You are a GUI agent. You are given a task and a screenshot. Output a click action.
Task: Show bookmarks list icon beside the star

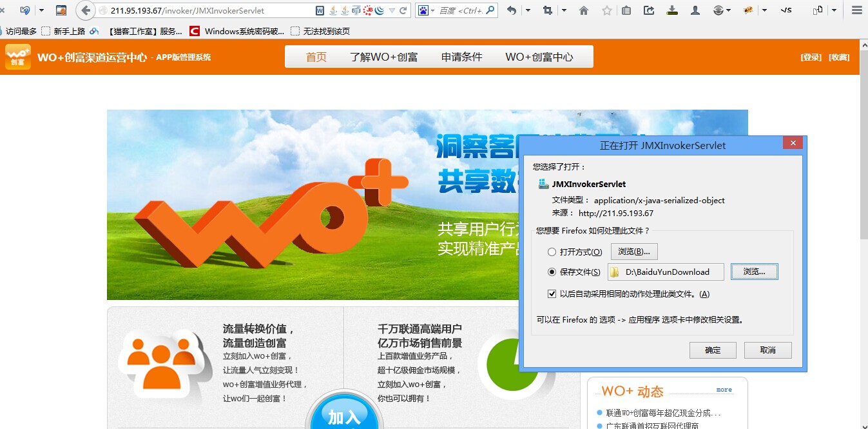pyautogui.click(x=627, y=10)
